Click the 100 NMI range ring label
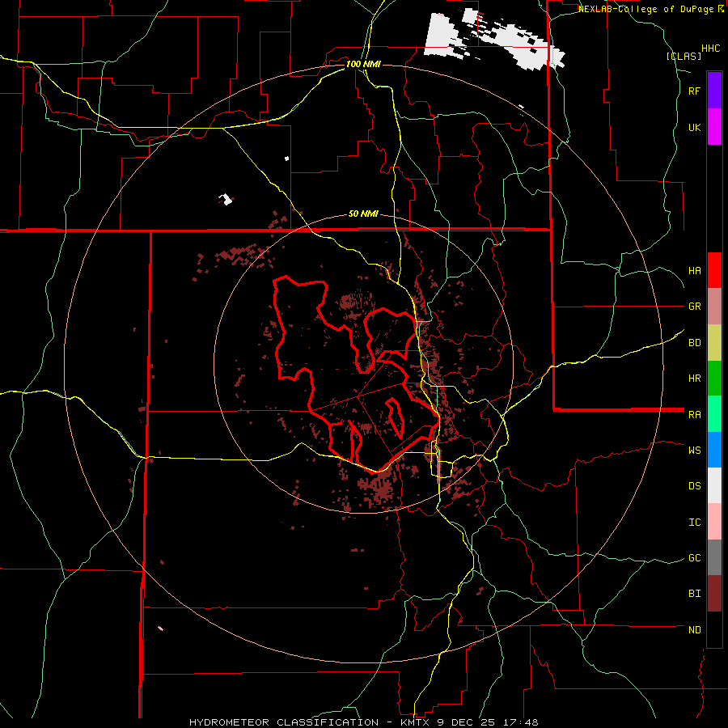The image size is (728, 728). click(363, 64)
